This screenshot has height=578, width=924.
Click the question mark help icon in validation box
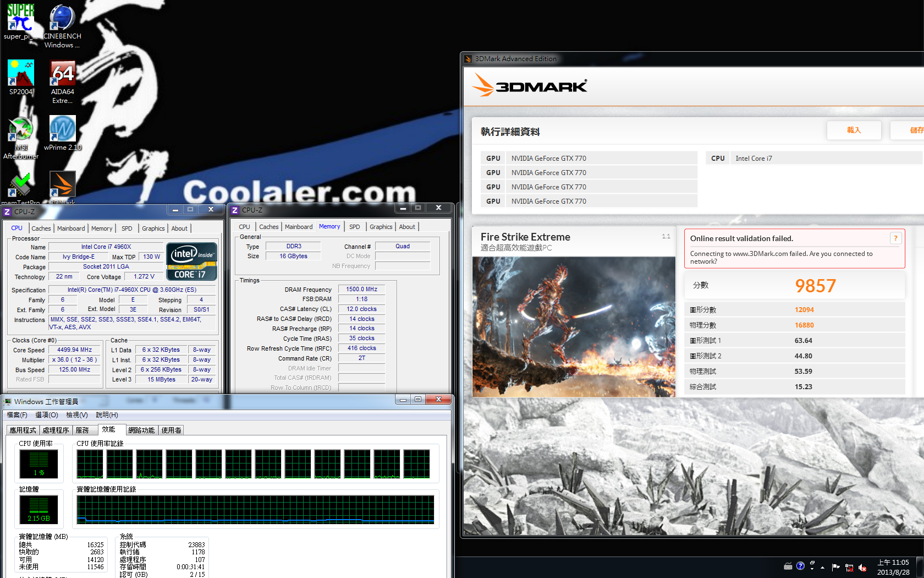click(895, 238)
